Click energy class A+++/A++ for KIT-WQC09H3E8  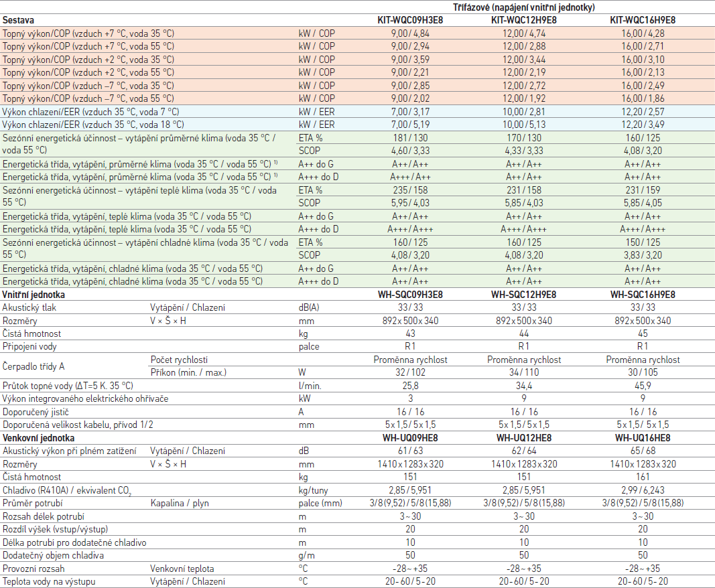pos(410,177)
